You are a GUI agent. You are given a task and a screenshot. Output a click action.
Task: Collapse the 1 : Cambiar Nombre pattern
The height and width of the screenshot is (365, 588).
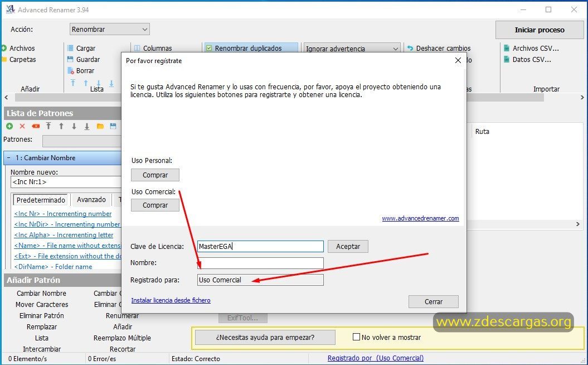coord(8,158)
